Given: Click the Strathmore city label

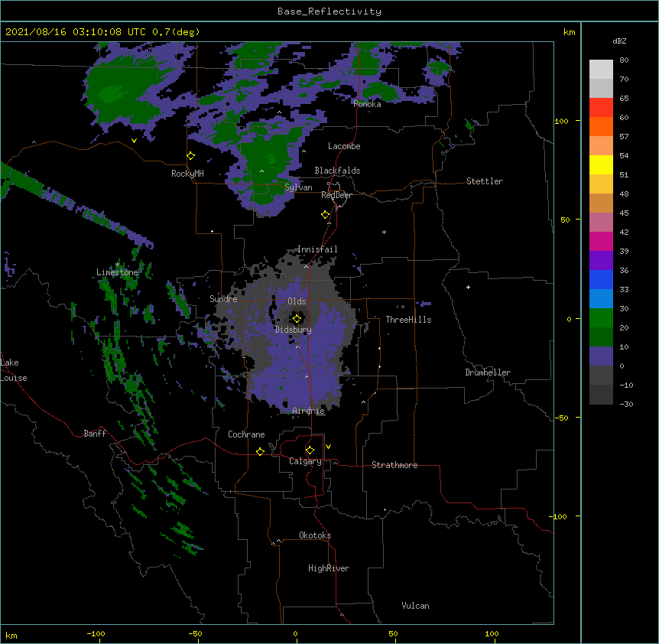Looking at the screenshot, I should (x=394, y=465).
